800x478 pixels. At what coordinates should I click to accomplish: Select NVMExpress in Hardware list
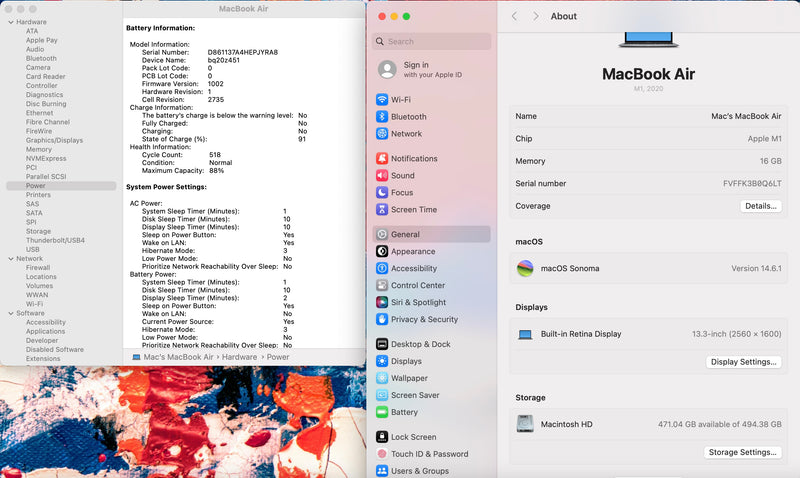click(46, 159)
